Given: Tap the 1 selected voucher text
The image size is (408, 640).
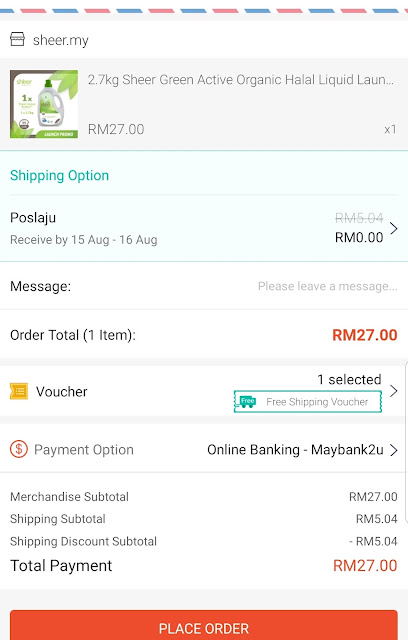Looking at the screenshot, I should coord(349,380).
